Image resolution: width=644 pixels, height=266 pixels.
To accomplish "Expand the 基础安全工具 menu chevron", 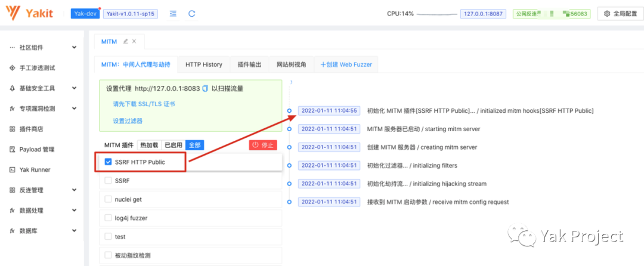I will (74, 88).
